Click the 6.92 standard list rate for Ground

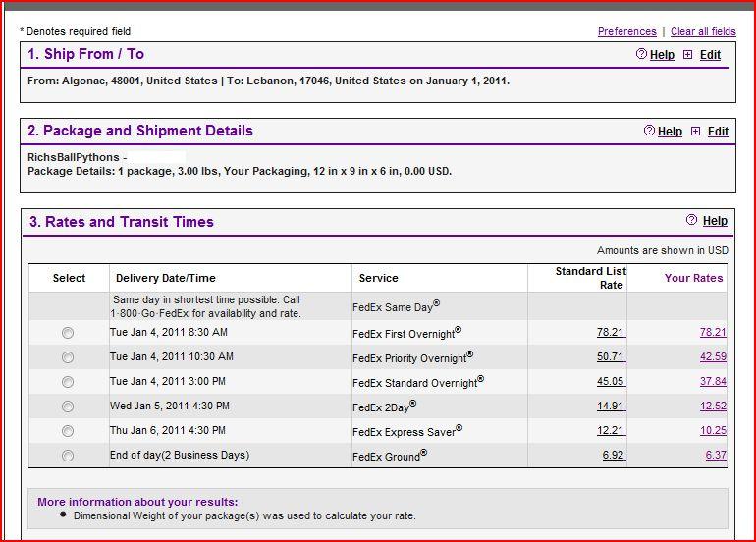(614, 455)
